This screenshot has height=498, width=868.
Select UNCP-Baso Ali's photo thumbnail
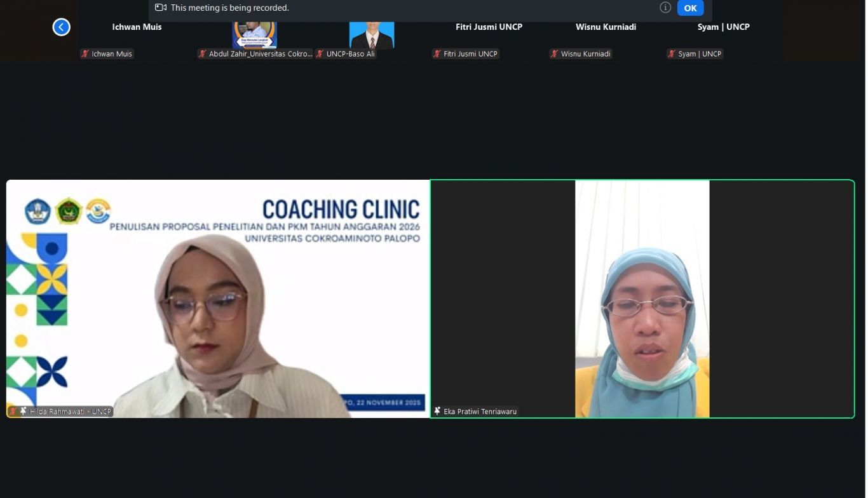[x=372, y=34]
